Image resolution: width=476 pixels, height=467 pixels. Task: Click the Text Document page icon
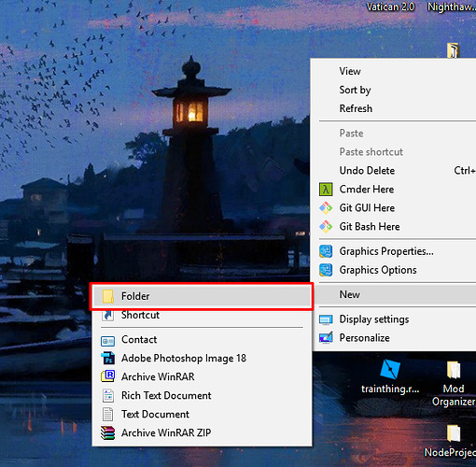point(108,414)
